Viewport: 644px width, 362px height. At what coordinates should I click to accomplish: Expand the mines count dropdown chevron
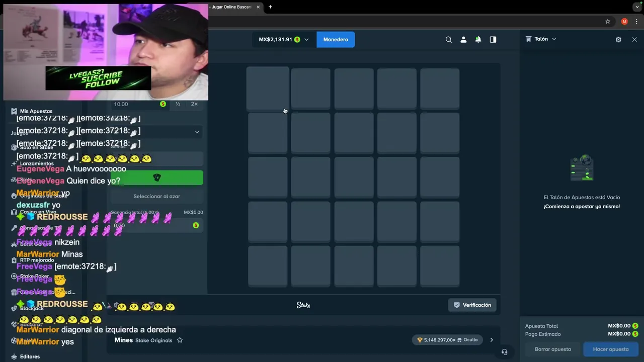coord(197,132)
